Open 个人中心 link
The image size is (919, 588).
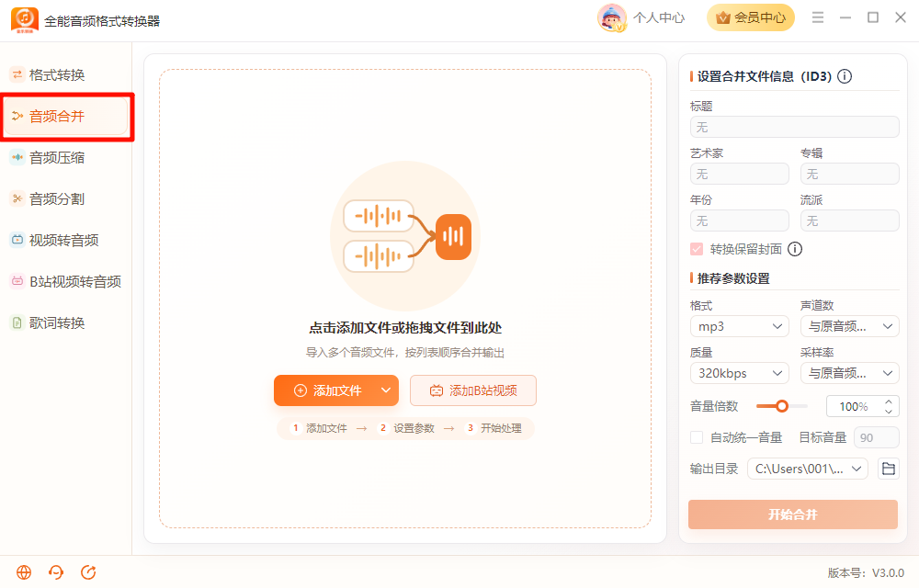658,17
